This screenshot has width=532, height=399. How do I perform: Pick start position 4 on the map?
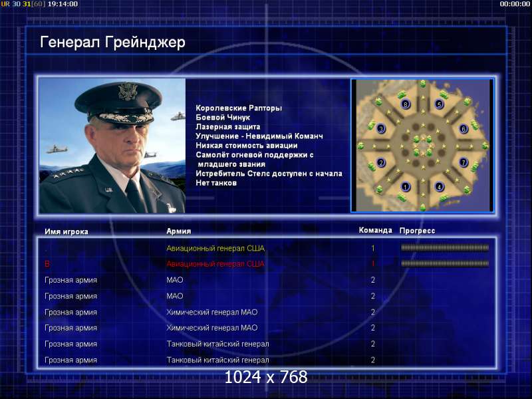[x=440, y=187]
